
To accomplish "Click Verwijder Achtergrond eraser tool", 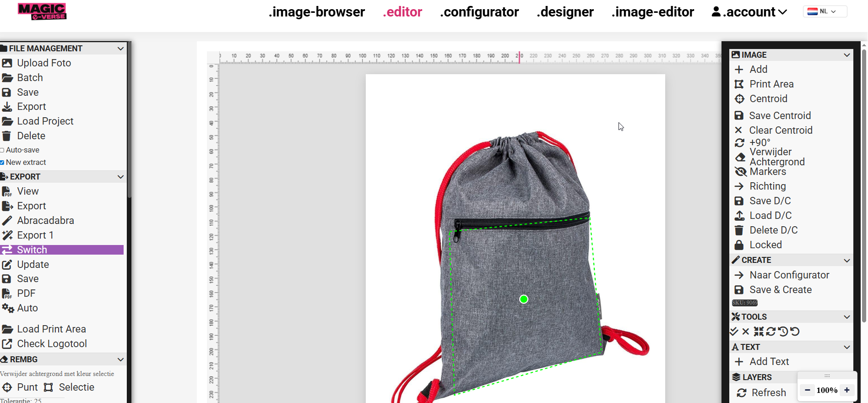I will 776,157.
